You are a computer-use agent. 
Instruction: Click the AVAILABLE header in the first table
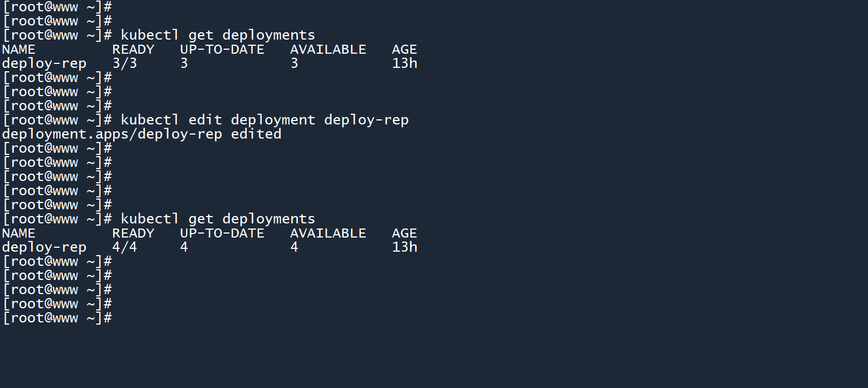328,49
